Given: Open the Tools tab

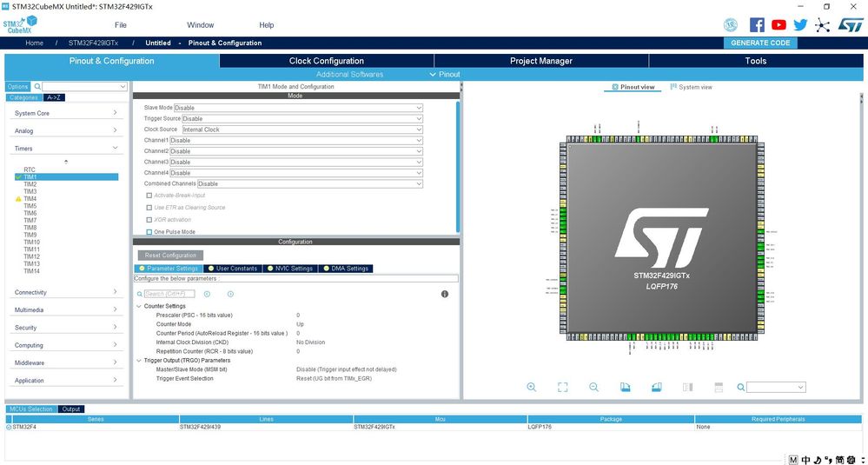Looking at the screenshot, I should pos(756,61).
